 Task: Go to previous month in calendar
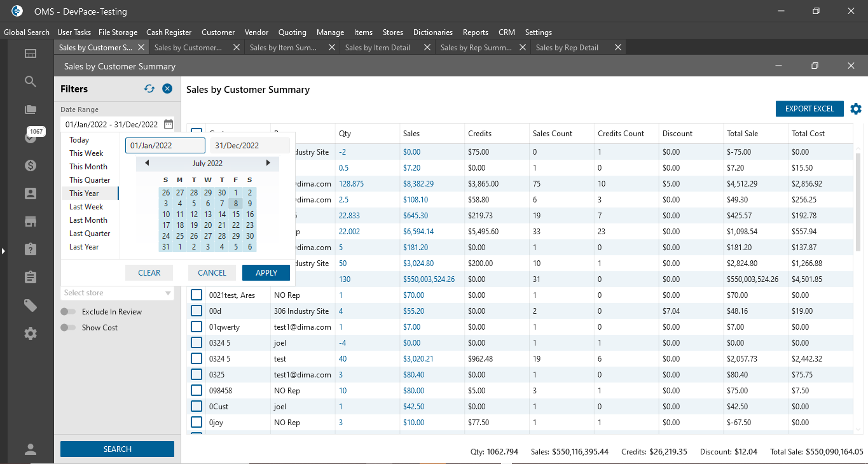pyautogui.click(x=147, y=164)
